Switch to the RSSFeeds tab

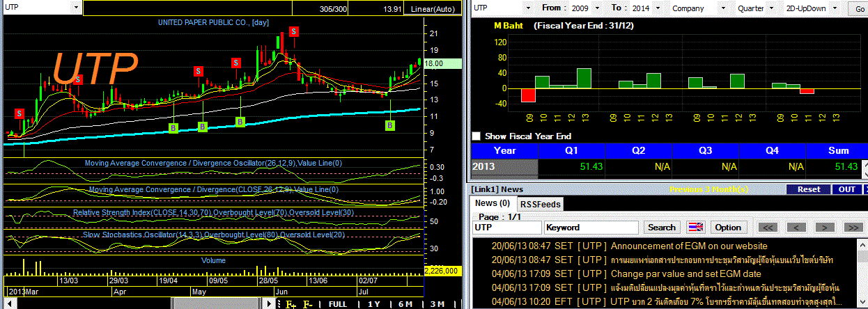[540, 204]
